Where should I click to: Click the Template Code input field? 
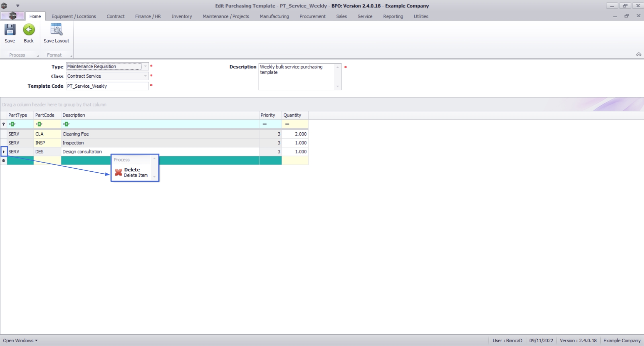click(x=107, y=86)
